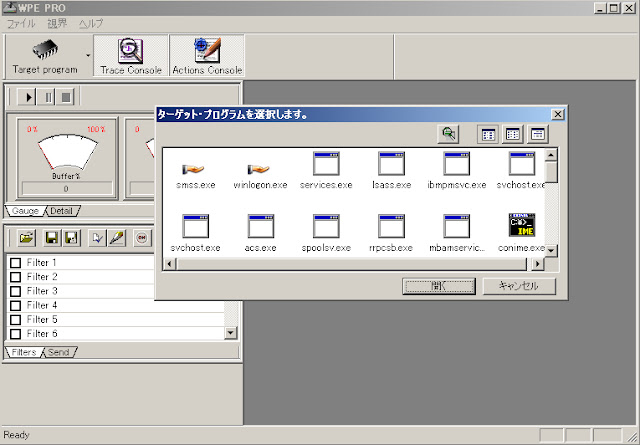Select lsass.exe process

[391, 171]
